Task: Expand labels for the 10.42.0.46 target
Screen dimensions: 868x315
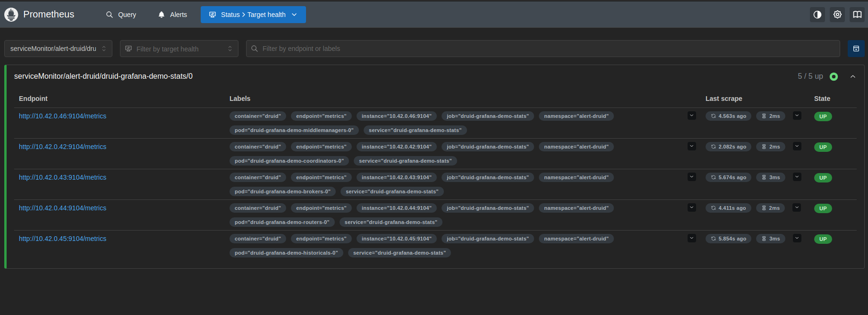Action: pyautogui.click(x=692, y=116)
